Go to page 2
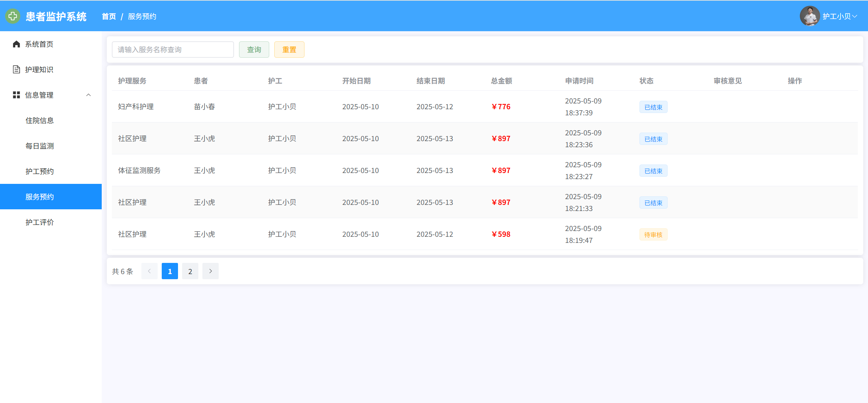 coord(190,271)
